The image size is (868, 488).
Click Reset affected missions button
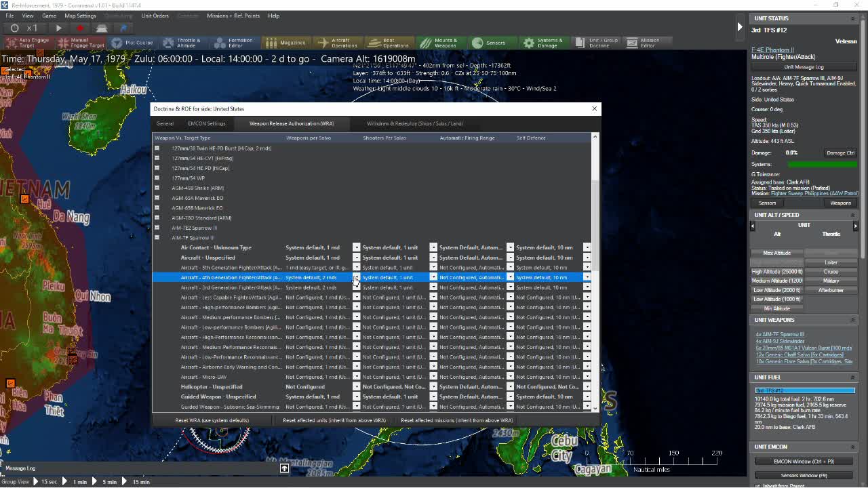pyautogui.click(x=456, y=420)
